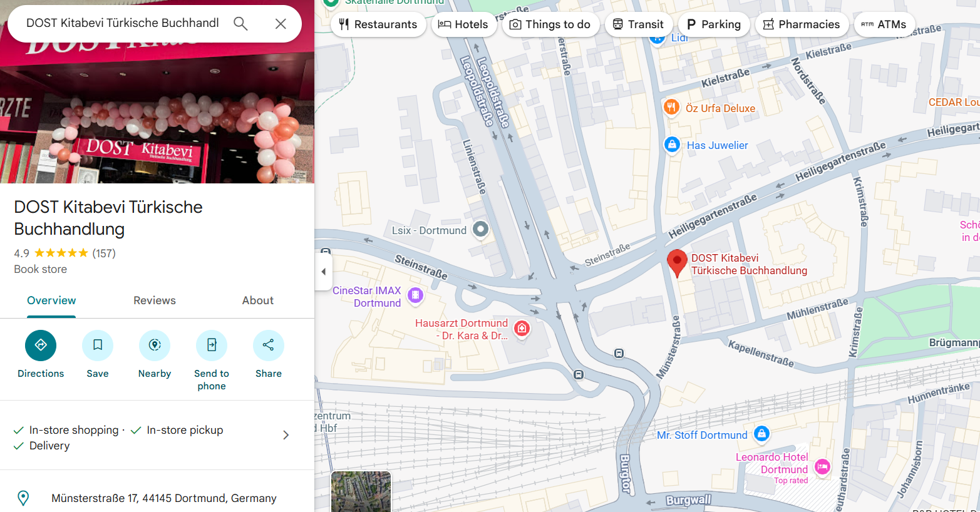Clear the search with X icon

(281, 24)
